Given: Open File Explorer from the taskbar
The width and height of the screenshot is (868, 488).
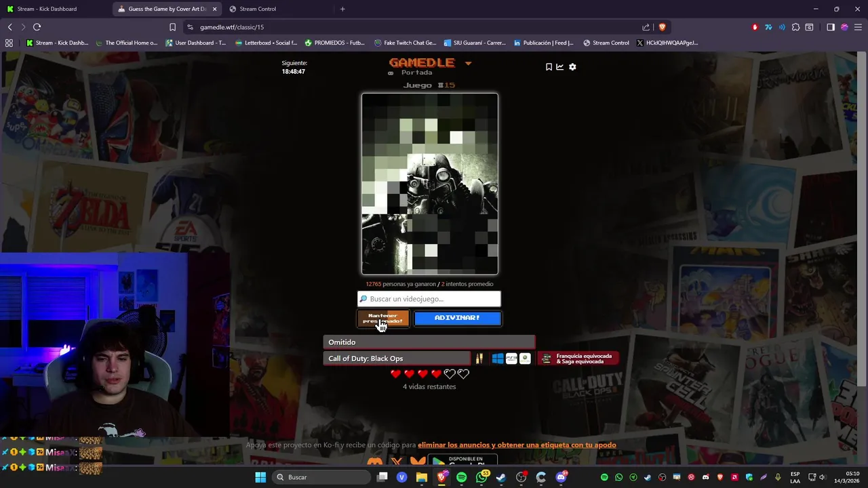Looking at the screenshot, I should coord(421,477).
